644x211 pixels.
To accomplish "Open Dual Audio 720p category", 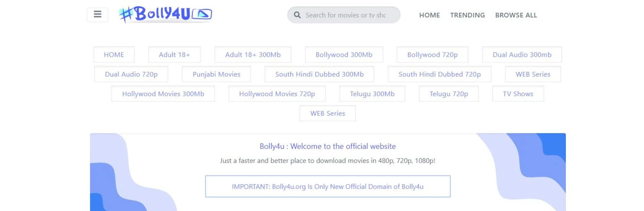I will point(131,74).
